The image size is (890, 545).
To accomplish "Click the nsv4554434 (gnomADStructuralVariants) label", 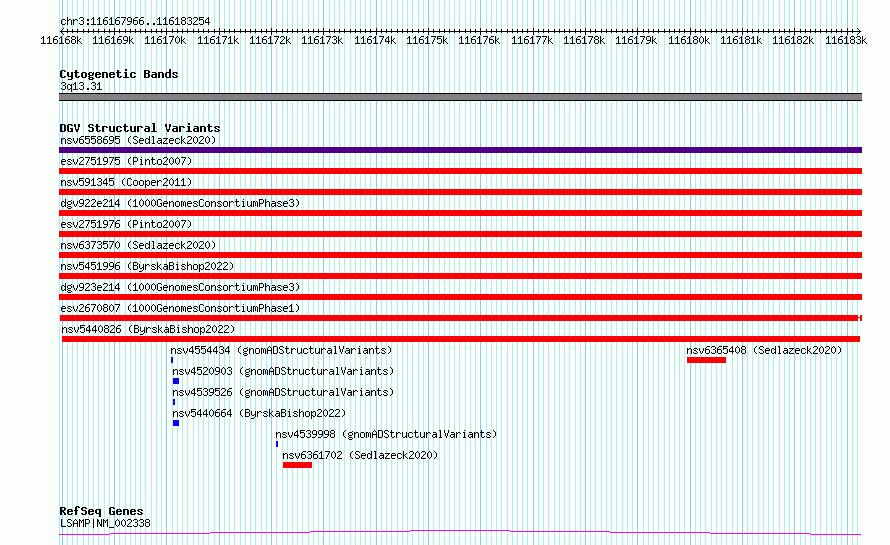I will tap(281, 350).
